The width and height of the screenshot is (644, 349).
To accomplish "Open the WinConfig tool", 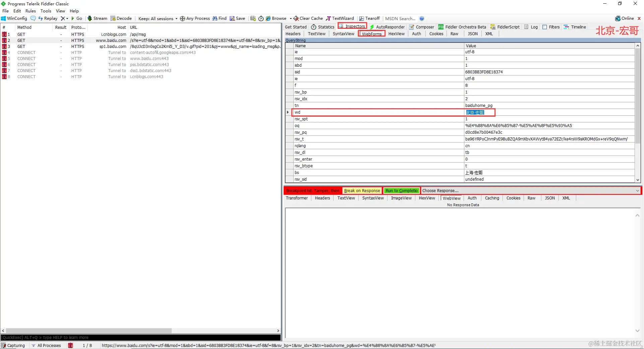I will coord(14,18).
